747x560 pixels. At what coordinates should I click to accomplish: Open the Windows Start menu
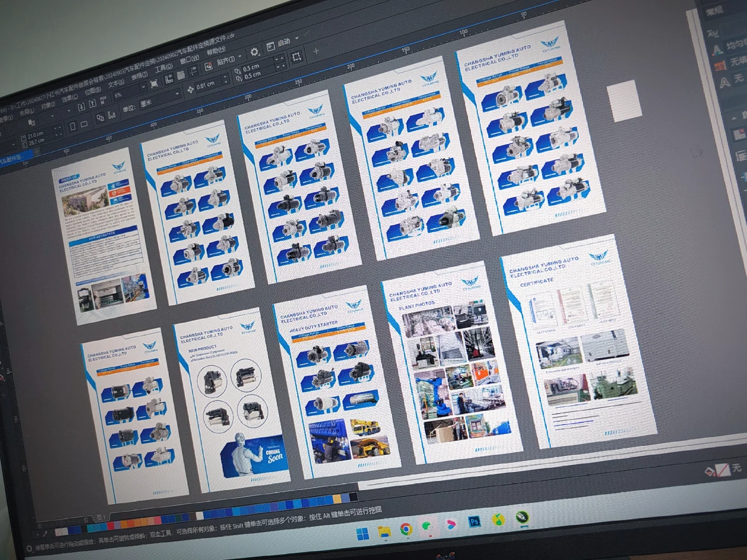coord(363,534)
